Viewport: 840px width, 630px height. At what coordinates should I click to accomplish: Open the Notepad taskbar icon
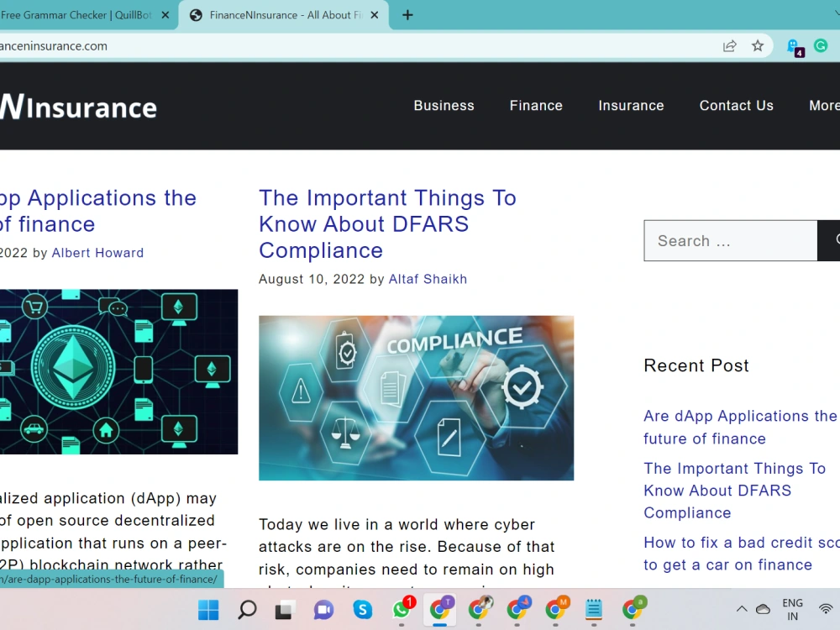[x=594, y=610]
